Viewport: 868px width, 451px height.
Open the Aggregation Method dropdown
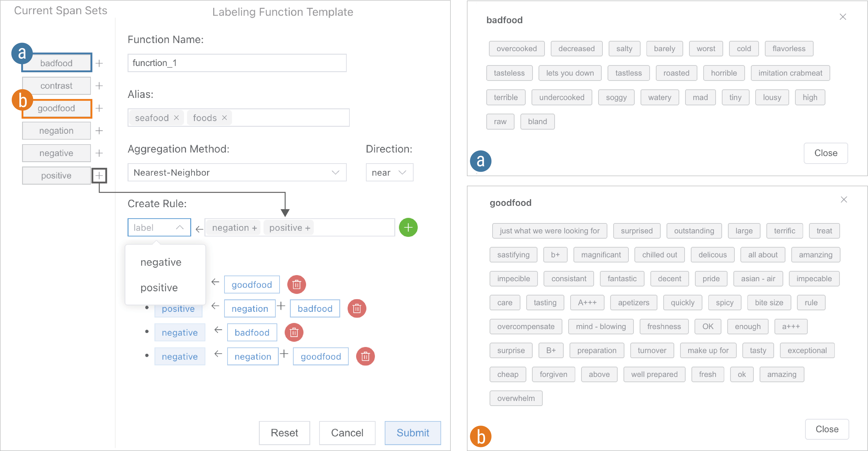(237, 173)
